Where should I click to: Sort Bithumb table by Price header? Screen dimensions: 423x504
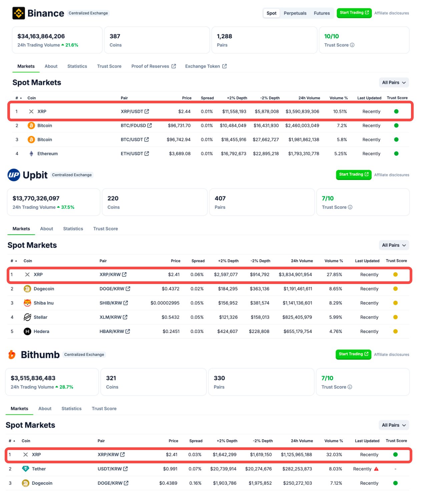coord(173,441)
